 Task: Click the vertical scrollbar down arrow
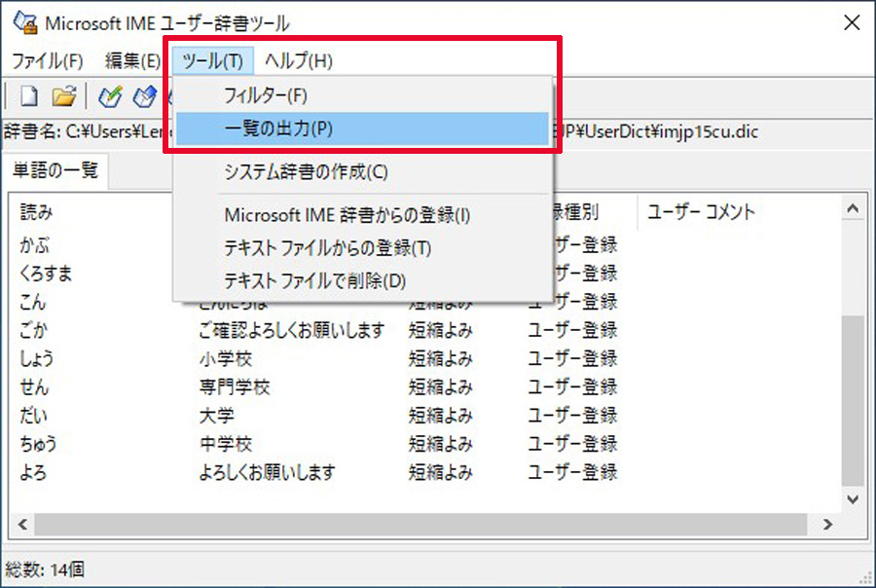[x=853, y=499]
